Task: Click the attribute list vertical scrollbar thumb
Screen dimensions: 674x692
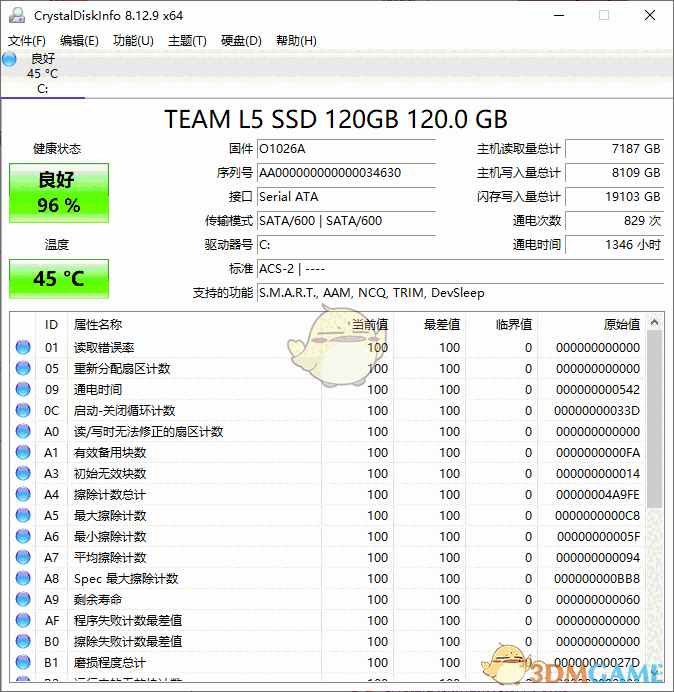Action: 655,419
